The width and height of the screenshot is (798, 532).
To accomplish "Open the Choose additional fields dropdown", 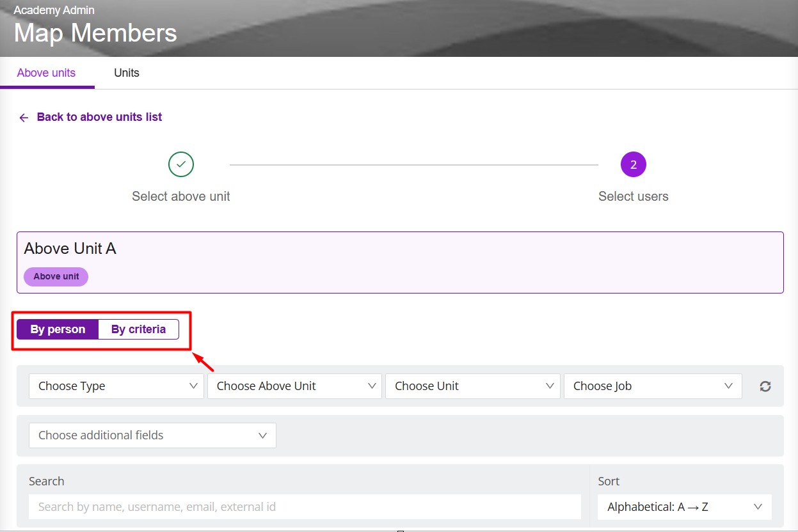I will (x=152, y=435).
